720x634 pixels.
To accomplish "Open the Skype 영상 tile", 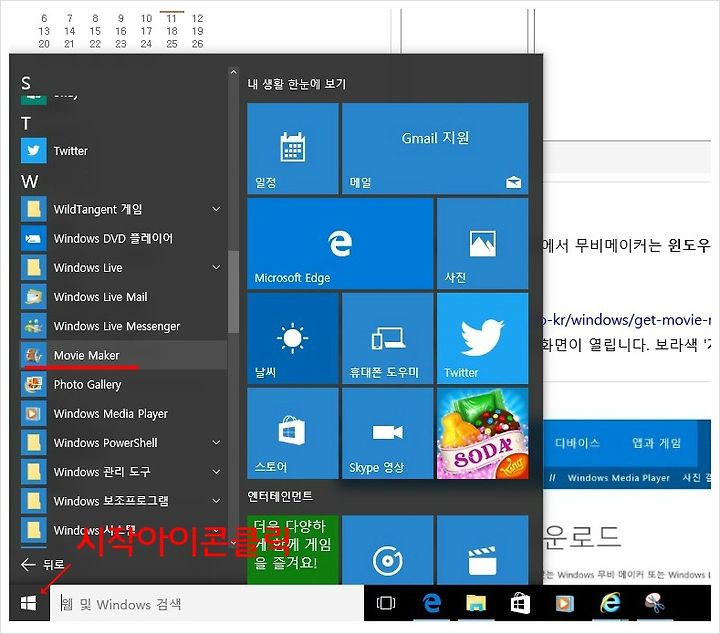I will [388, 434].
